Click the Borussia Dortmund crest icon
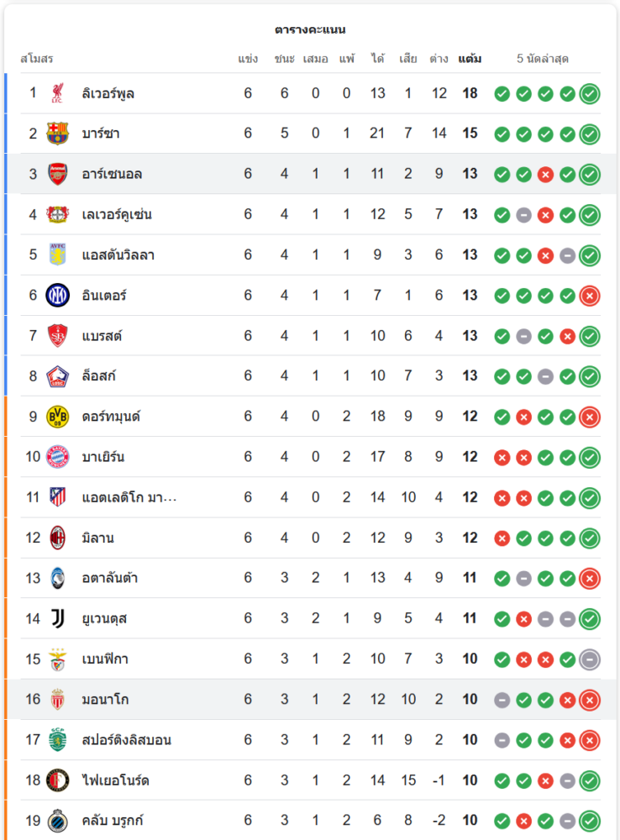 tap(57, 417)
